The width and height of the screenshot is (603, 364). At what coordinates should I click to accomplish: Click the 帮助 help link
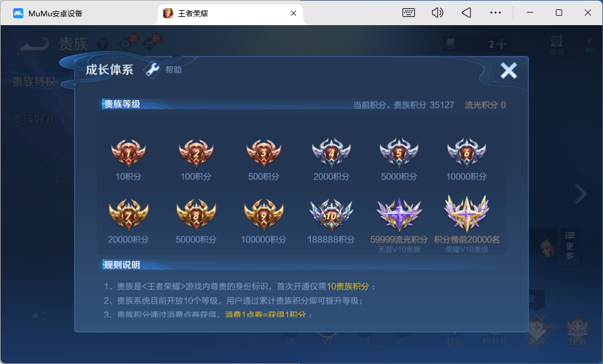coord(174,70)
